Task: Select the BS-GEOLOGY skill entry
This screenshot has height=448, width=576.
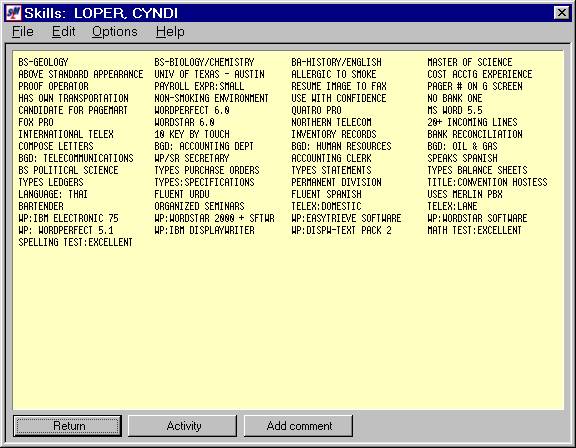Action: [x=43, y=62]
